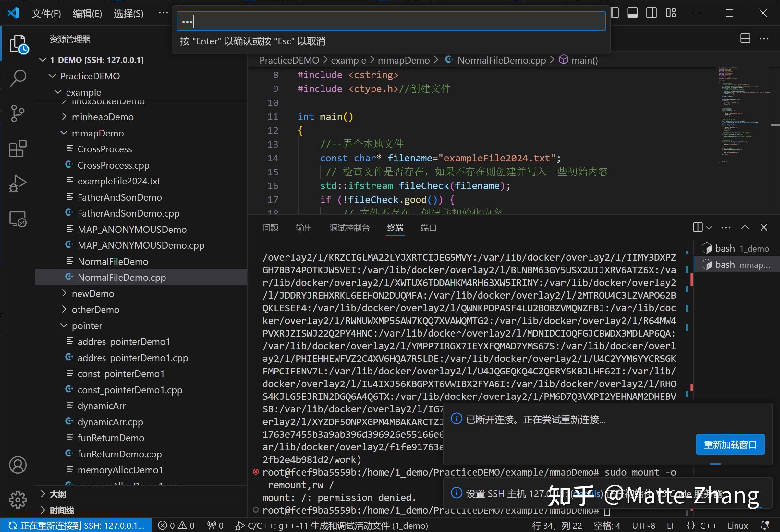Click the command palette input field

click(x=391, y=22)
